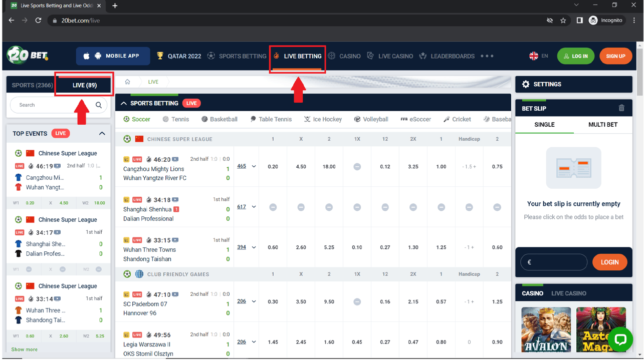Clear bet slip with trash icon
This screenshot has width=644, height=361.
pyautogui.click(x=621, y=108)
